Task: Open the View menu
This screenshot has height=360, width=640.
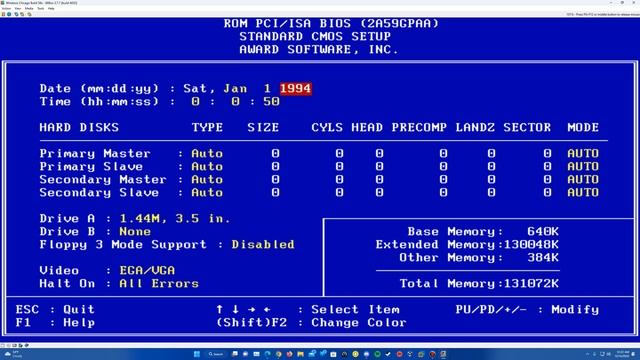Action: pyautogui.click(x=18, y=8)
